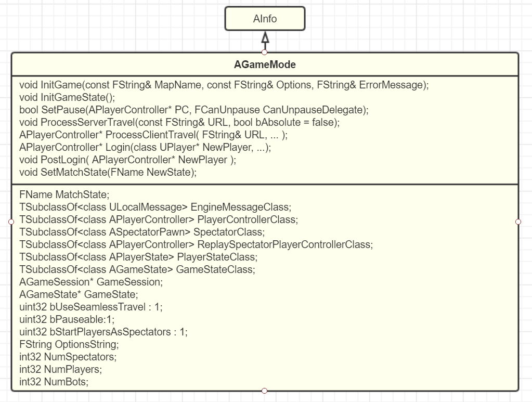The image size is (532, 402).
Task: Select the SetPause method entry
Action: 193,110
